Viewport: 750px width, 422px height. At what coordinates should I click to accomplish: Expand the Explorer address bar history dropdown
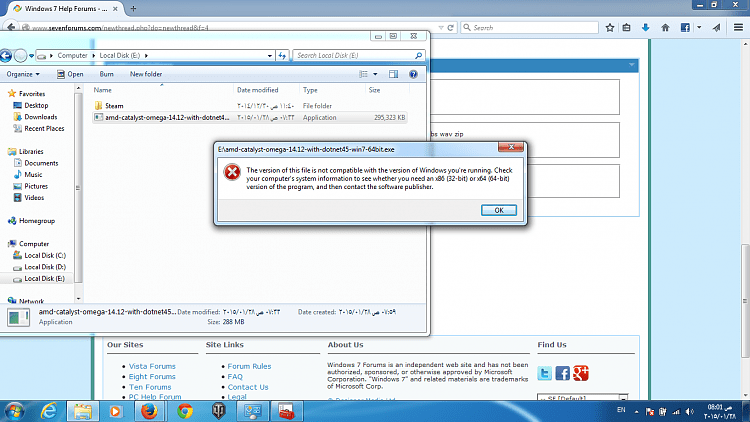click(270, 56)
